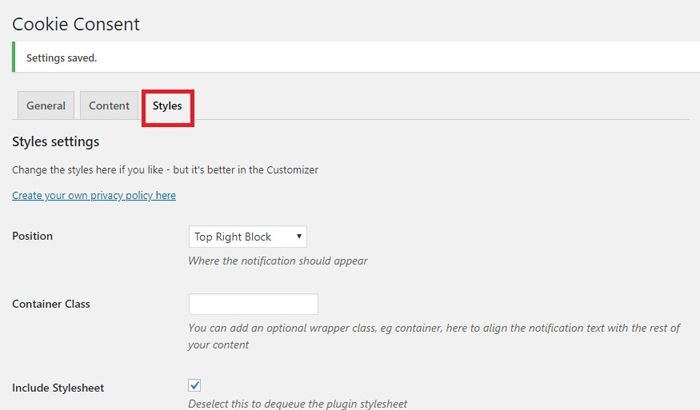
Task: Click the Include Stylesheet label
Action: coord(58,388)
